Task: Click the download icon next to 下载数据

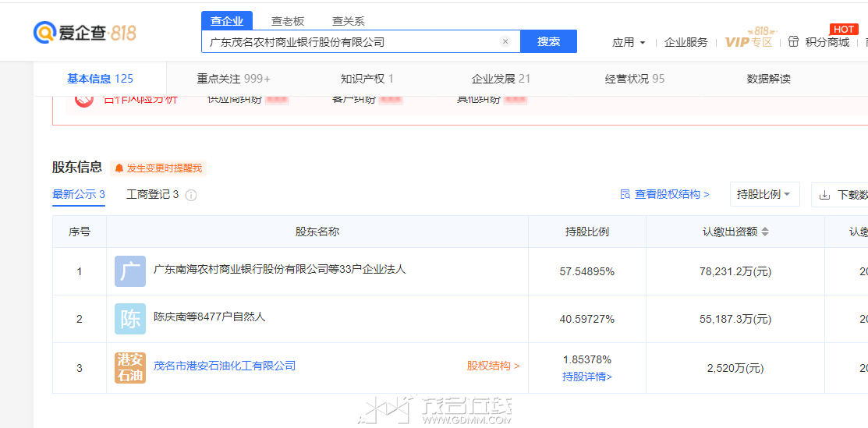Action: click(825, 195)
